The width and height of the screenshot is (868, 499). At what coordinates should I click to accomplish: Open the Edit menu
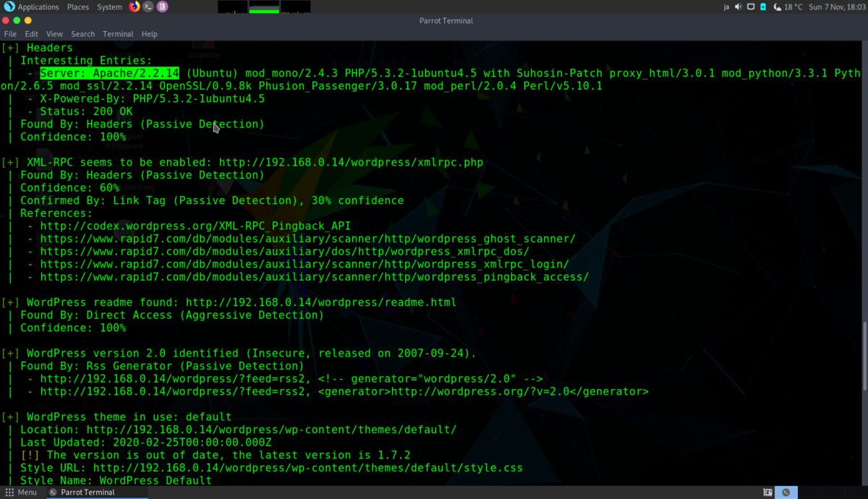click(32, 34)
